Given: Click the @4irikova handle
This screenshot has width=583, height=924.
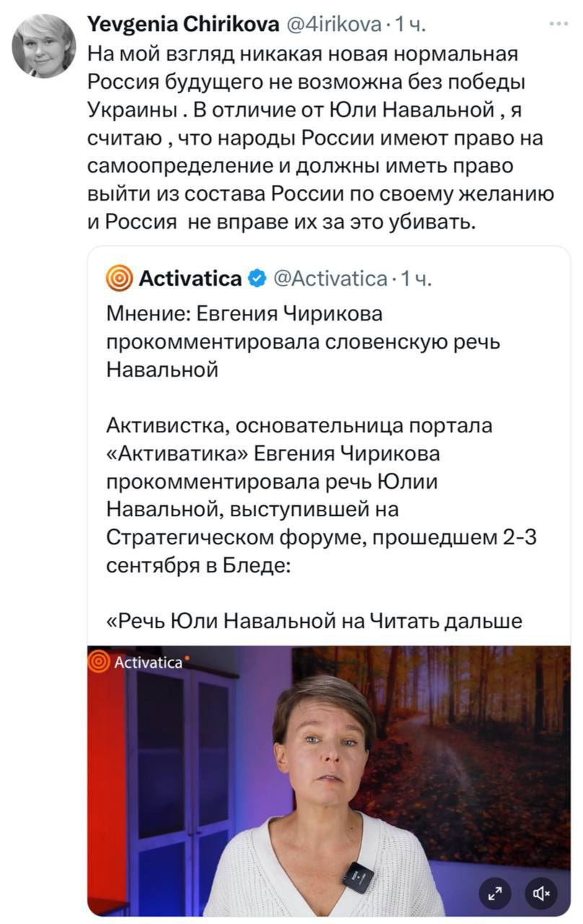Looking at the screenshot, I should [x=333, y=25].
